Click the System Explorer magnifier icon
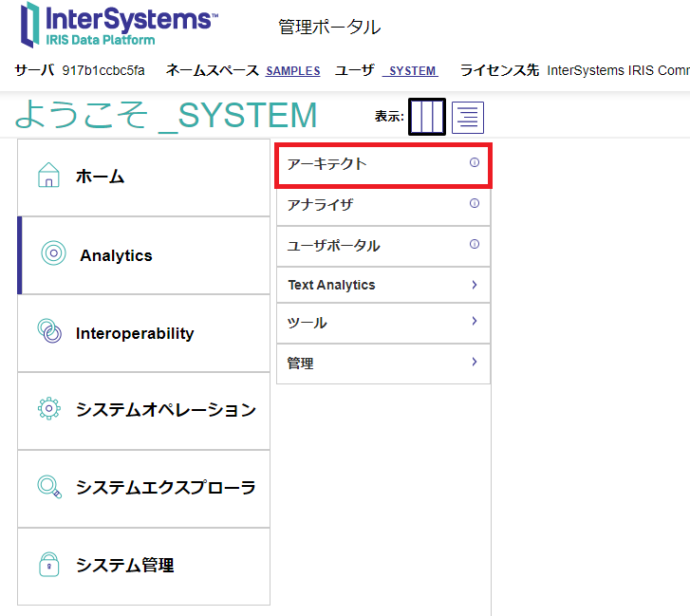The width and height of the screenshot is (690, 616). pyautogui.click(x=49, y=487)
